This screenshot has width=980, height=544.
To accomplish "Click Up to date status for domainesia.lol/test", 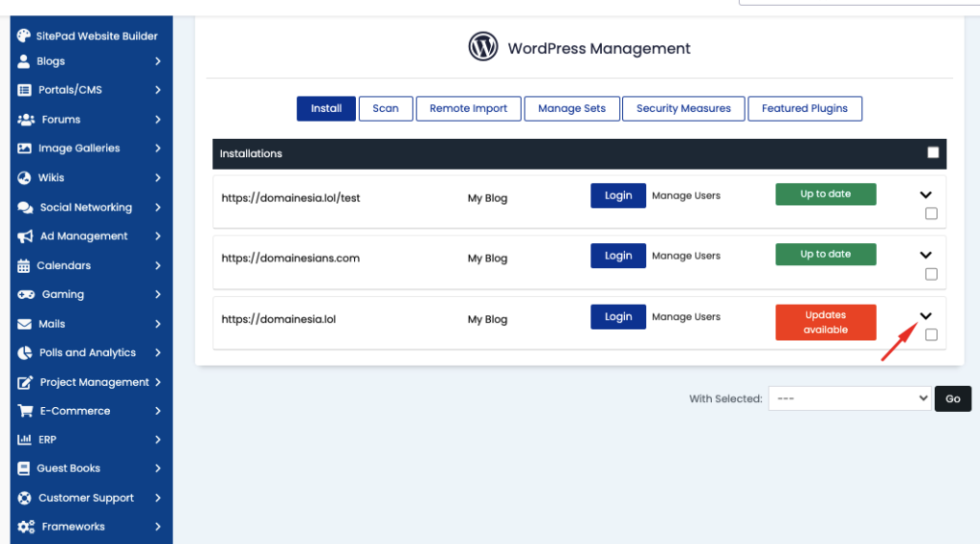I will click(x=826, y=194).
